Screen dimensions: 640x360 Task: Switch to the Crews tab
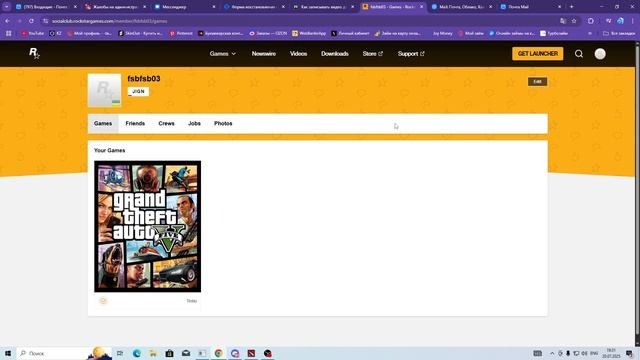[x=167, y=123]
